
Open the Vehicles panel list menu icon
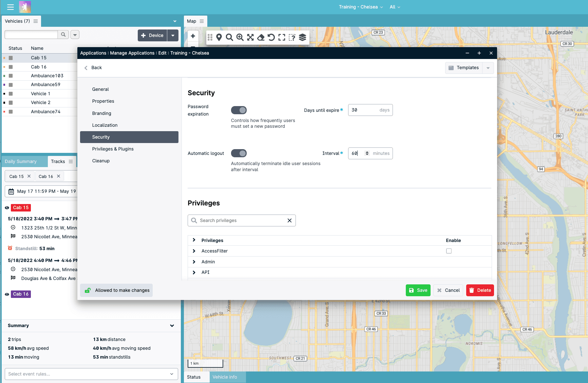[x=36, y=21]
